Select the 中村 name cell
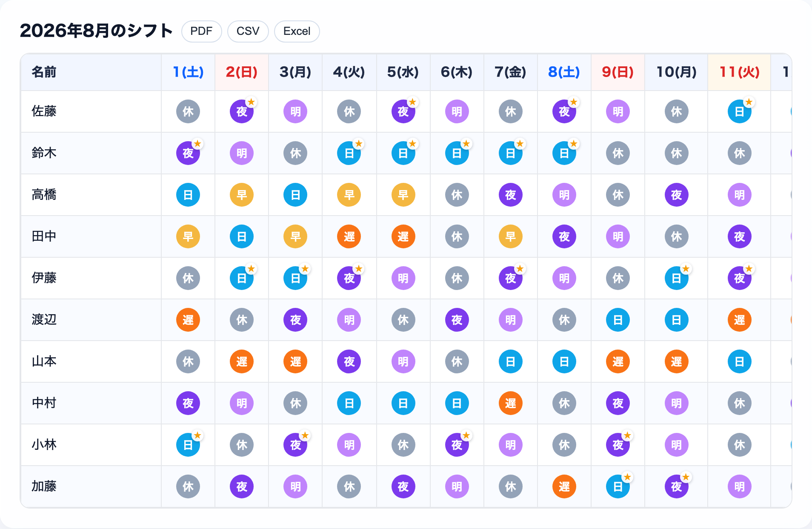Screen dimensions: 812x529 (x=91, y=403)
